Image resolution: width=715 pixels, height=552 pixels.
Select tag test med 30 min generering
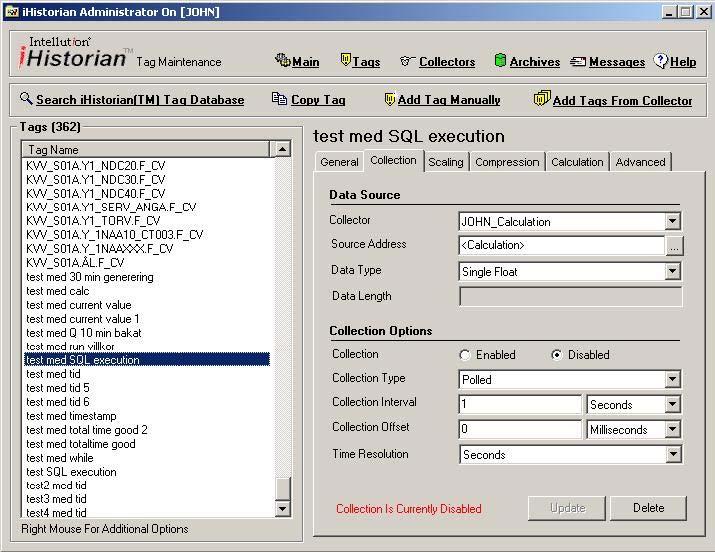point(90,277)
